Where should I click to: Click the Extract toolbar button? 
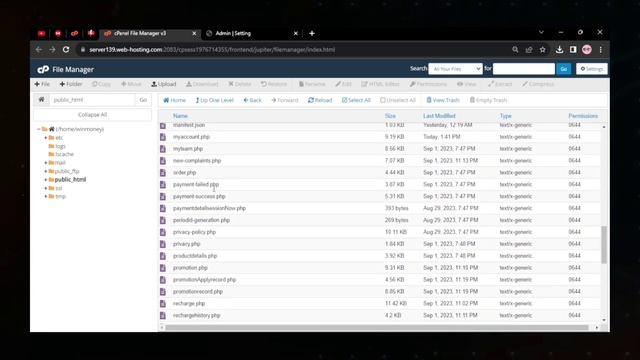pos(500,84)
